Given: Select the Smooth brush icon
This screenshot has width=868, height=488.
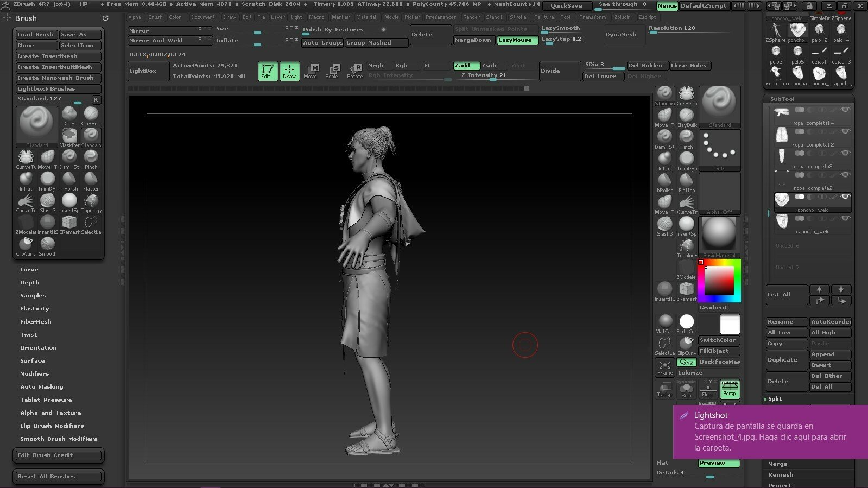Looking at the screenshot, I should click(x=47, y=246).
